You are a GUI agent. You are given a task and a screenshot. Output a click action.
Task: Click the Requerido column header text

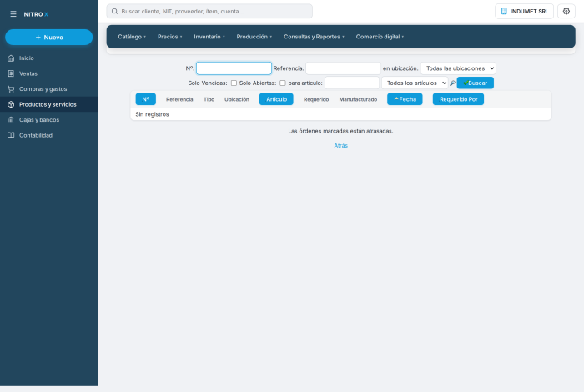tap(316, 99)
